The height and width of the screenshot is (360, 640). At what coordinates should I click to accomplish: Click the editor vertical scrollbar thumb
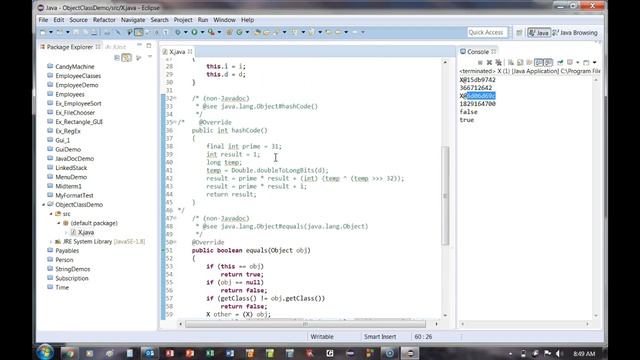coord(445,196)
